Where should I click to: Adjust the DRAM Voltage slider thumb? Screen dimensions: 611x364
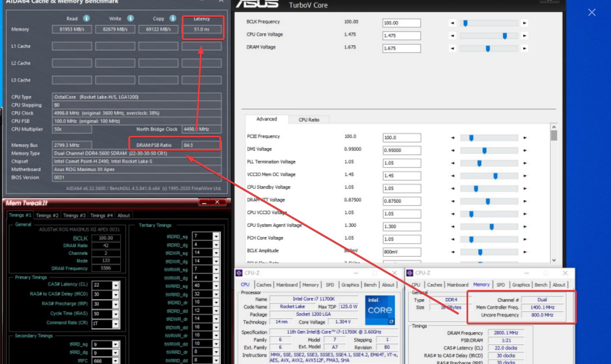click(x=488, y=49)
